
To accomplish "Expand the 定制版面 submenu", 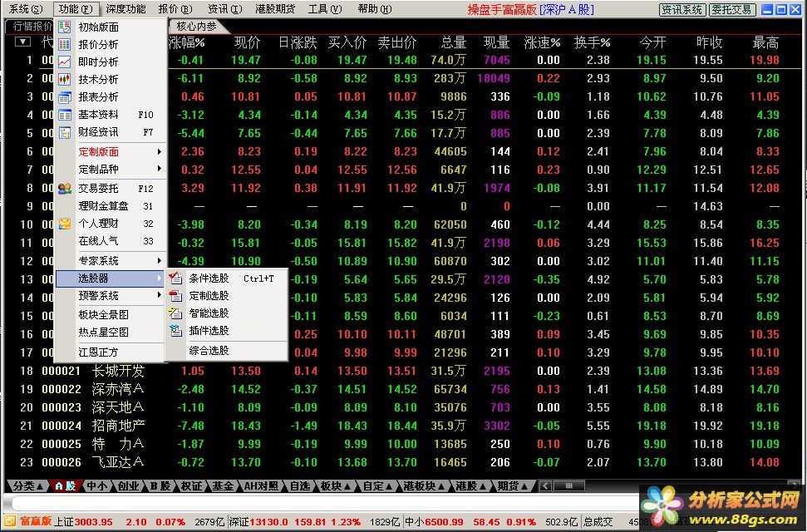I will (160, 152).
